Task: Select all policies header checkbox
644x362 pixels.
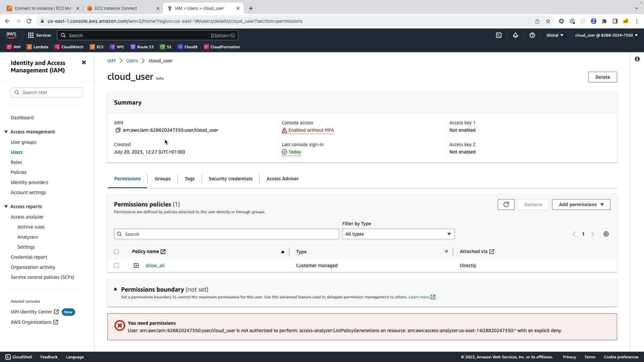Action: 116,252
